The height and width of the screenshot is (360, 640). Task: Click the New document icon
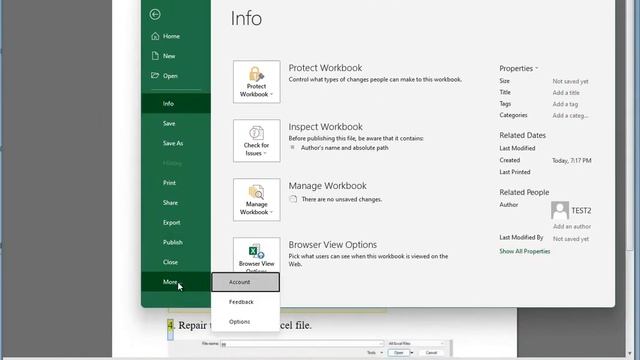pos(155,56)
